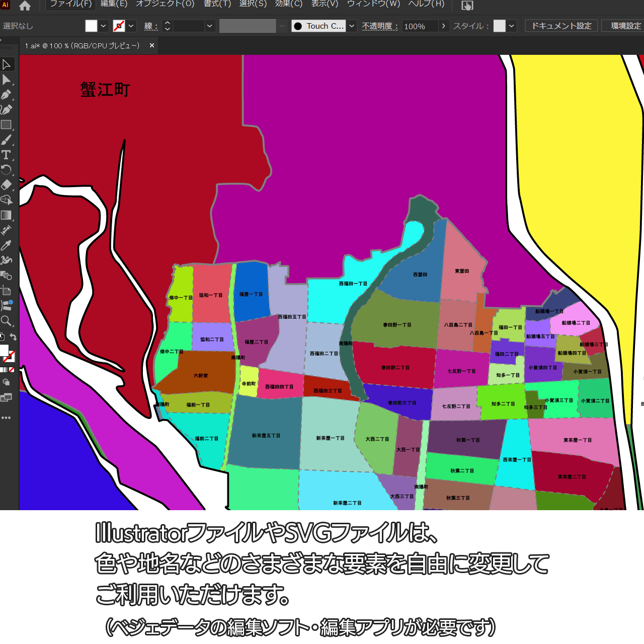Click the ドキュメント設定 button
The image size is (644, 644).
(x=561, y=26)
